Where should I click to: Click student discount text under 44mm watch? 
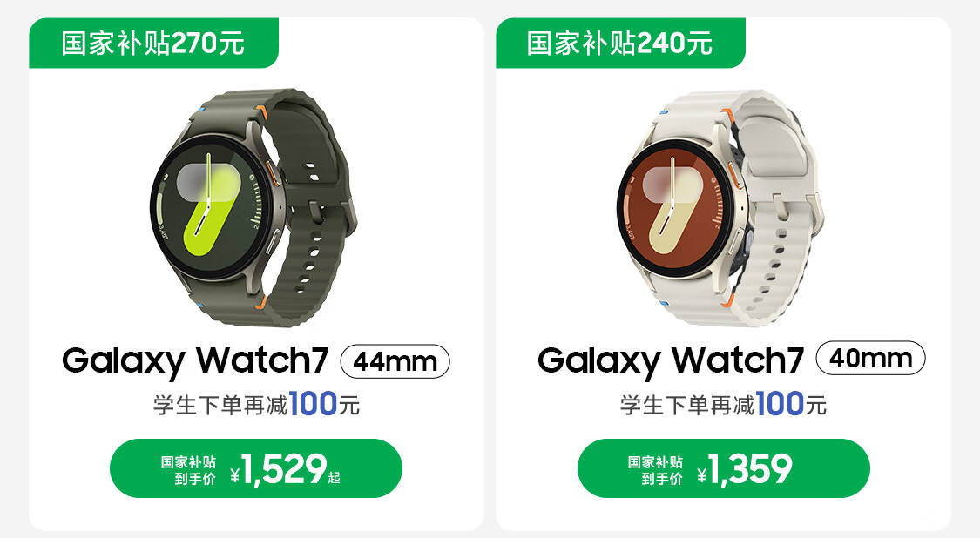coord(256,404)
